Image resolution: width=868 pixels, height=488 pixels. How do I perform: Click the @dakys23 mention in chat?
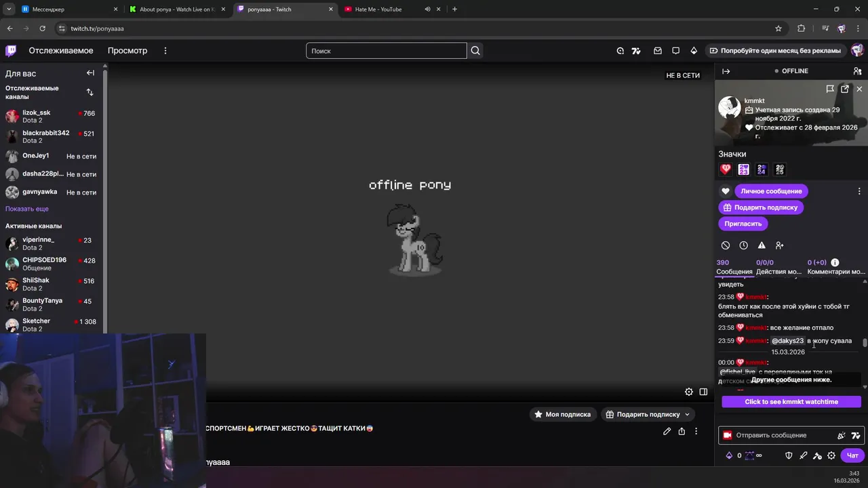point(787,341)
